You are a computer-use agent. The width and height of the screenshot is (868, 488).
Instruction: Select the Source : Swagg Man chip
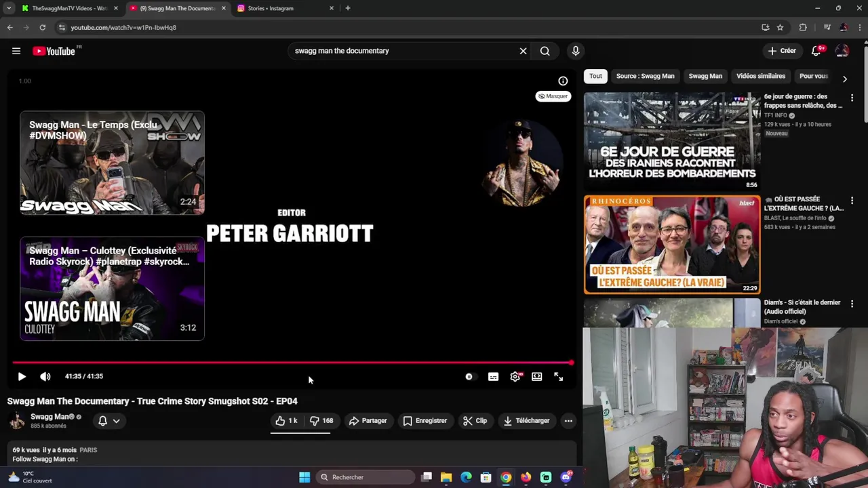coord(645,76)
